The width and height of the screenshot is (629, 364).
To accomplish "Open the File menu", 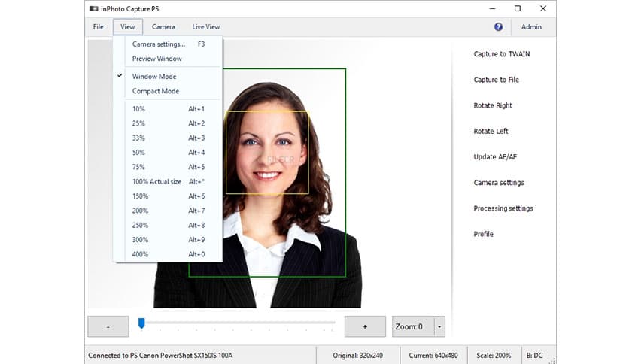I will [99, 27].
